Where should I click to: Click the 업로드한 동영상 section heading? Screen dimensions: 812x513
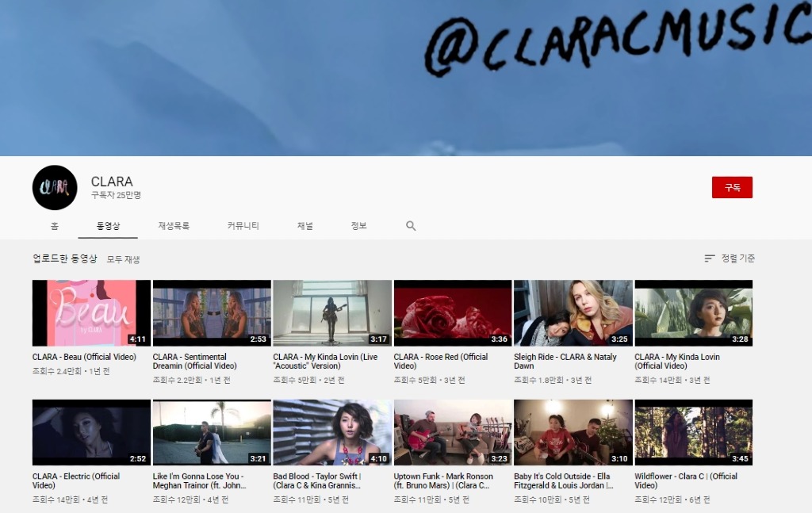click(65, 258)
